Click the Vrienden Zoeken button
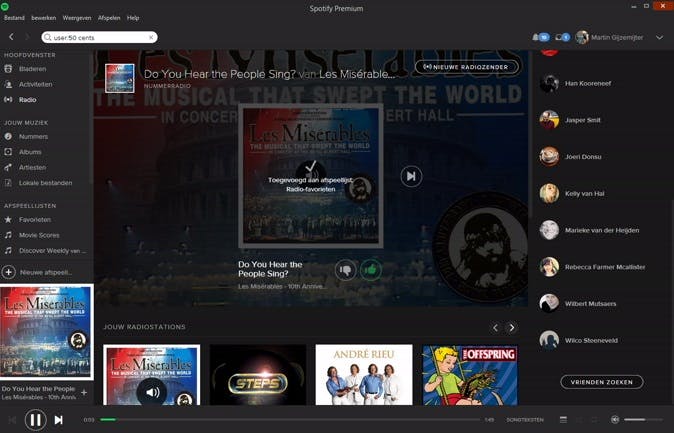Screen dimensions: 674x433 click(x=602, y=382)
